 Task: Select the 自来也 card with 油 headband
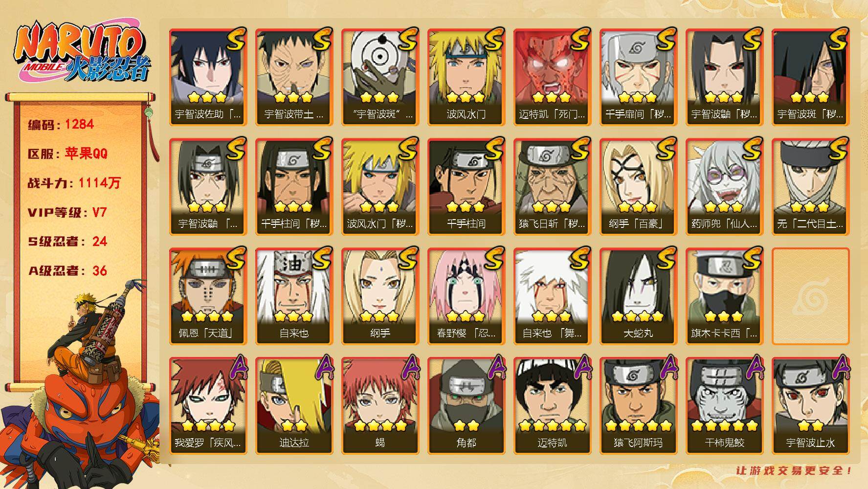[x=294, y=296]
